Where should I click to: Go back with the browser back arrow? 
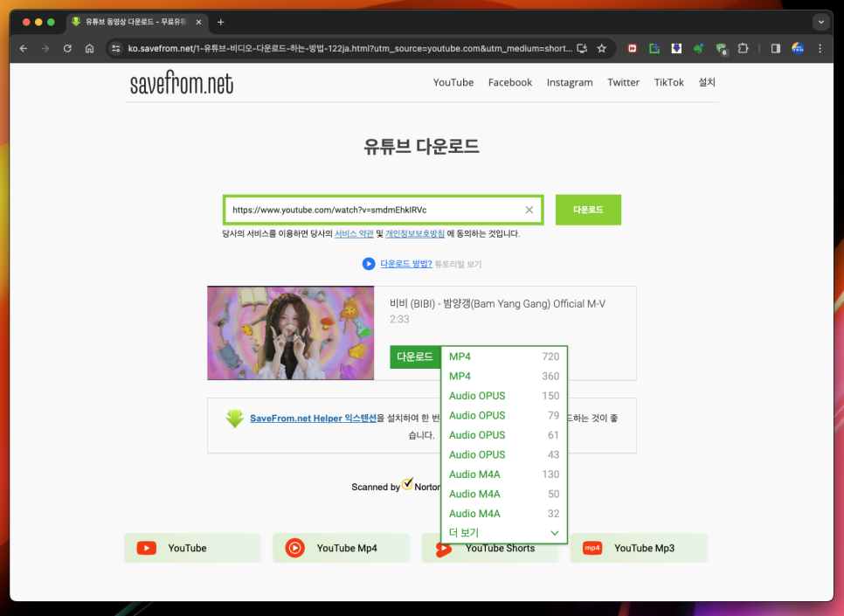pos(23,48)
